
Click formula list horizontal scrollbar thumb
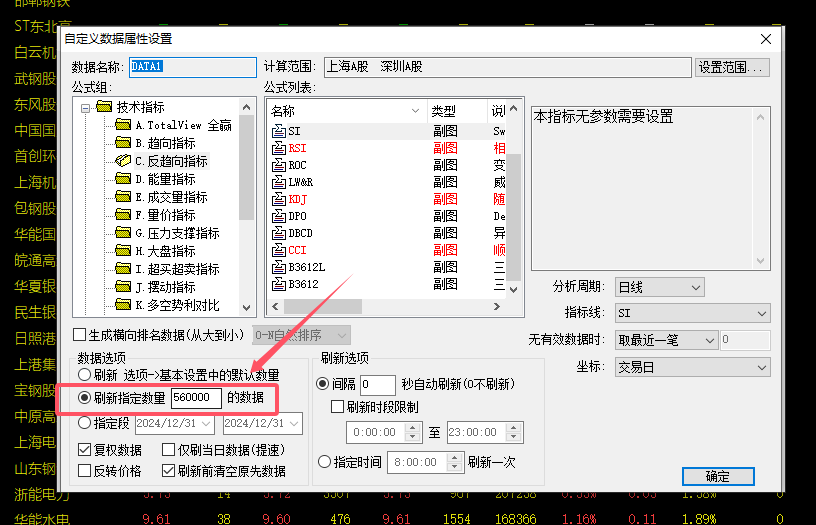[323, 306]
